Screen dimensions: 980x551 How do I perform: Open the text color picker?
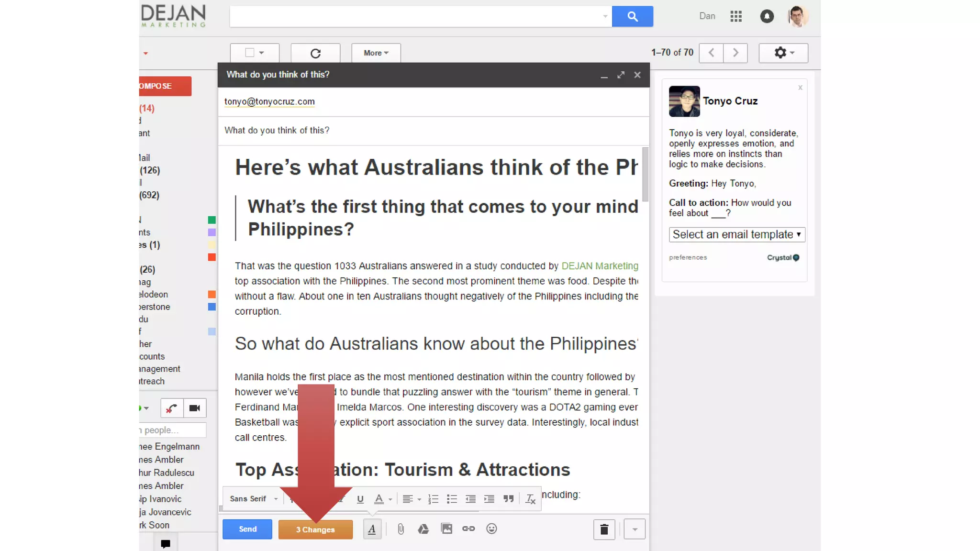pos(383,499)
